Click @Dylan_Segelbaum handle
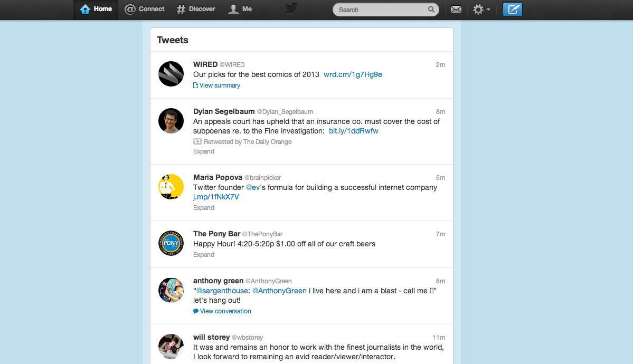The height and width of the screenshot is (364, 633). tap(285, 112)
